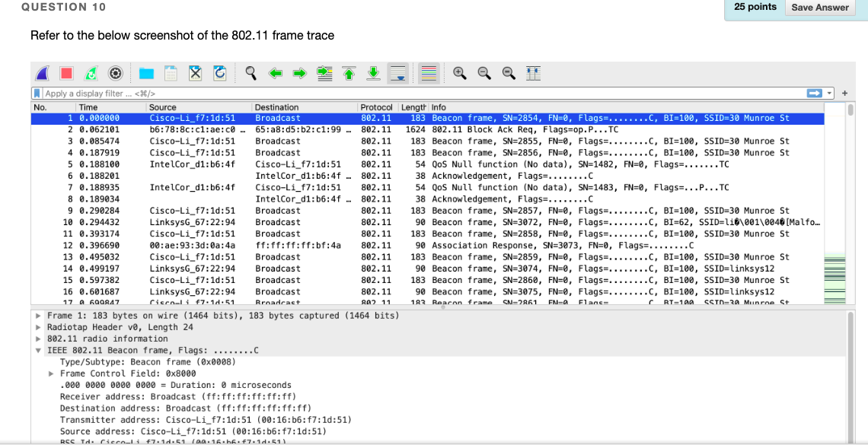
Task: Collapse IEEE 802.11 Beacon frame section
Action: pos(37,351)
